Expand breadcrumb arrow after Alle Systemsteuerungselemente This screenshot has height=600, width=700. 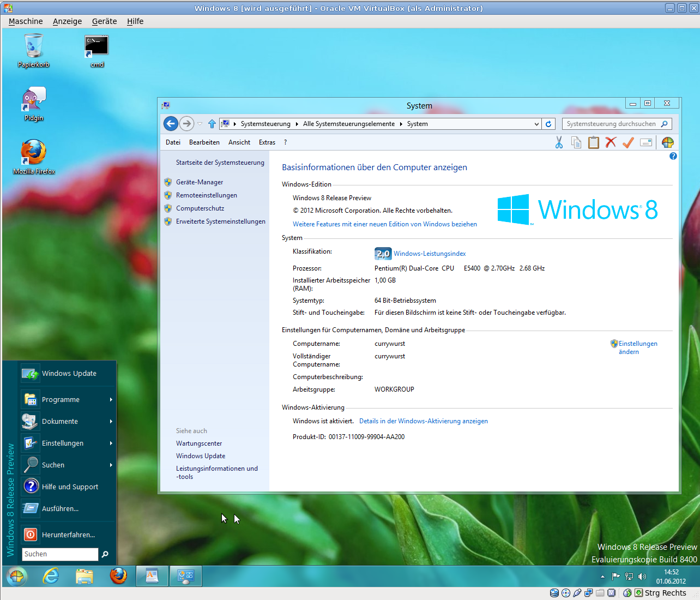click(x=401, y=124)
